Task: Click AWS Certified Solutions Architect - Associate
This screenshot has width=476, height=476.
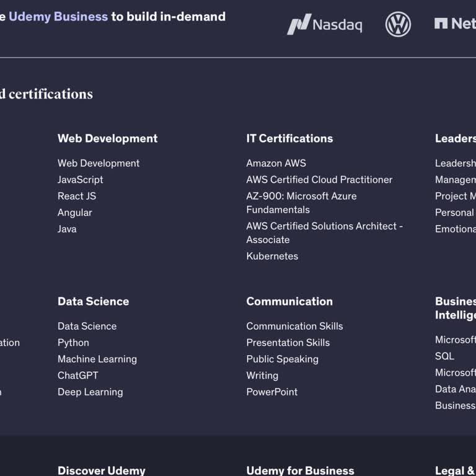Action: point(324,232)
